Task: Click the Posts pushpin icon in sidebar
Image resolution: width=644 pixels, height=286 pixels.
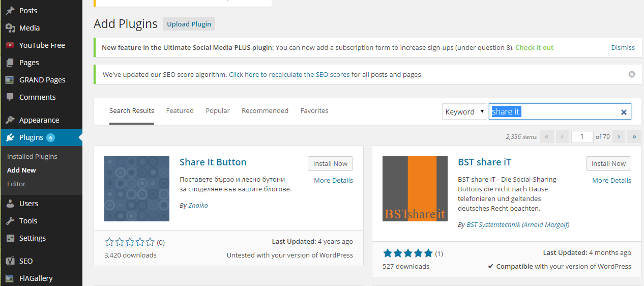Action: [10, 11]
